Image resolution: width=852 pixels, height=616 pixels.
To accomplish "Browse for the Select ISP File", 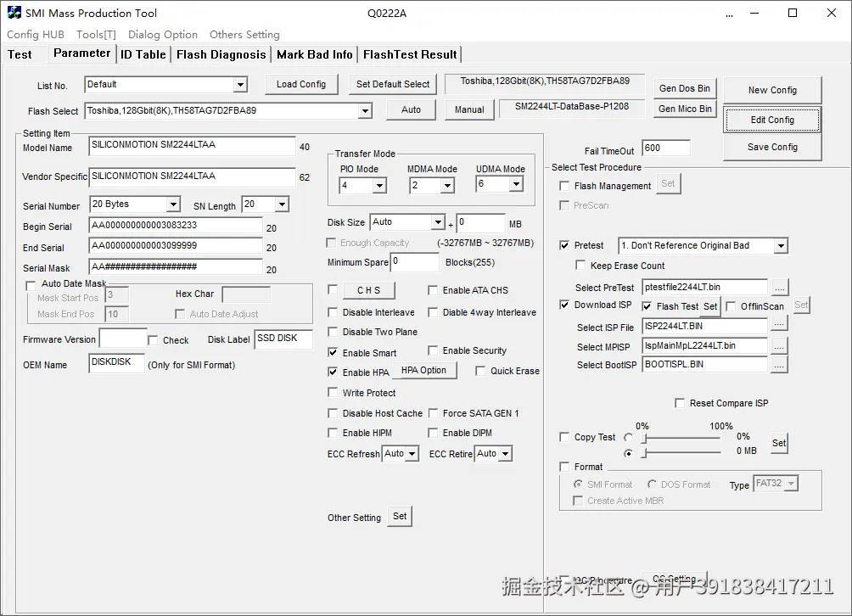I will point(779,325).
